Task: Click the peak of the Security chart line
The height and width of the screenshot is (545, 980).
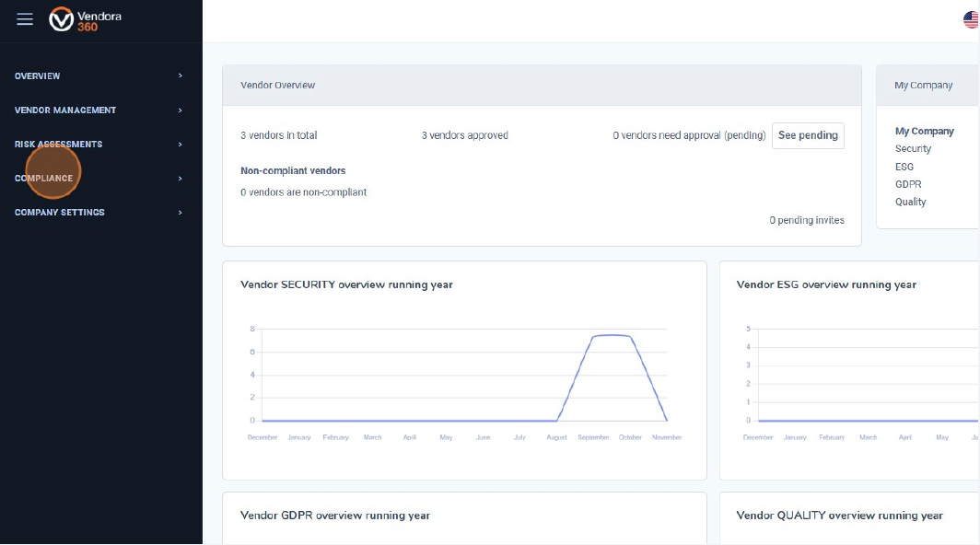Action: pos(612,335)
